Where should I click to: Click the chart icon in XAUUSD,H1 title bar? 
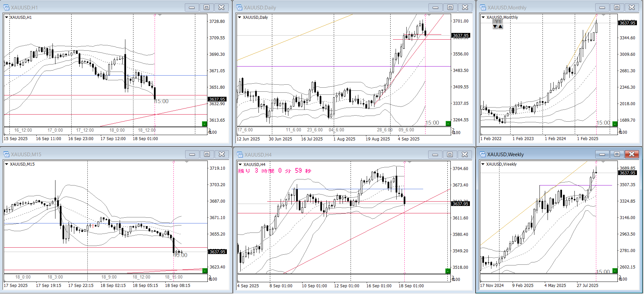click(x=6, y=7)
